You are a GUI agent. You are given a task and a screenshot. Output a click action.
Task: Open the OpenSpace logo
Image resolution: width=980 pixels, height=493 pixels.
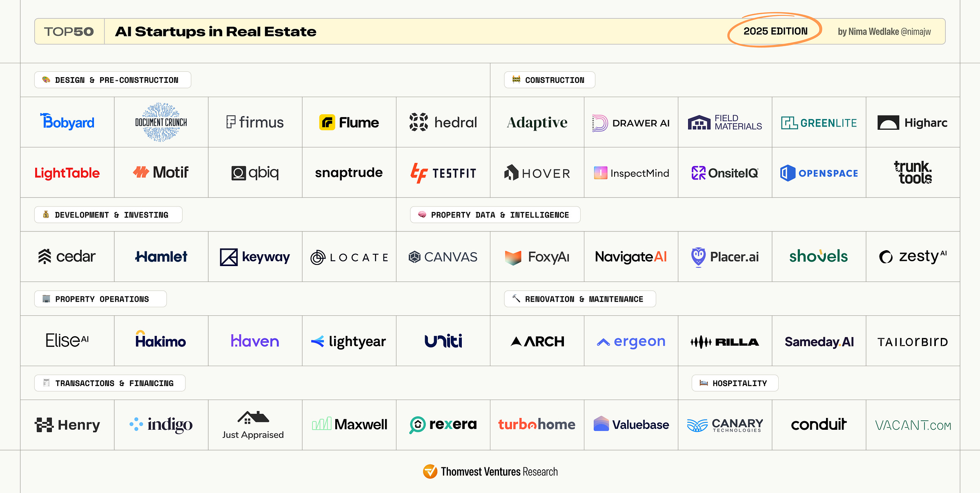click(x=819, y=173)
